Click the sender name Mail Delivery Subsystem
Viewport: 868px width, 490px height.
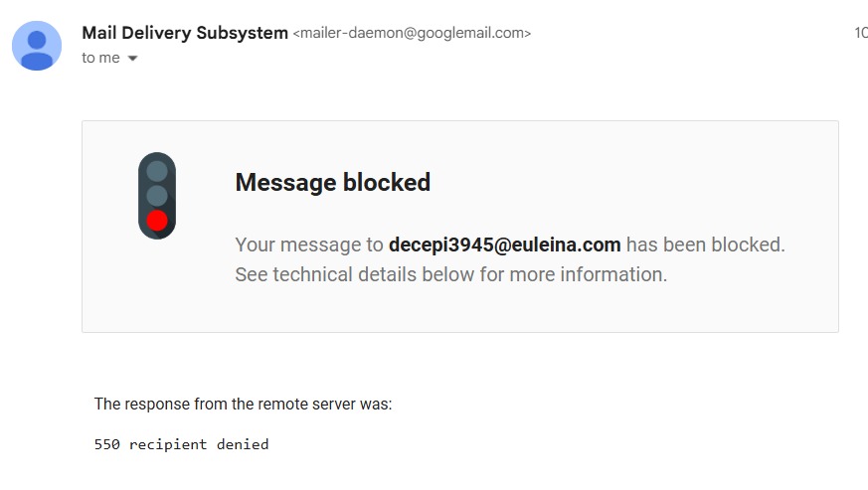(185, 33)
